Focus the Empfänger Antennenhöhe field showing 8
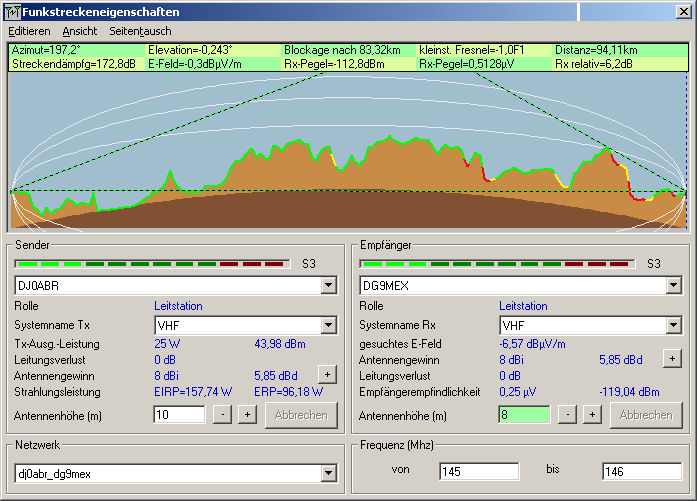This screenshot has height=501, width=697. [x=524, y=415]
